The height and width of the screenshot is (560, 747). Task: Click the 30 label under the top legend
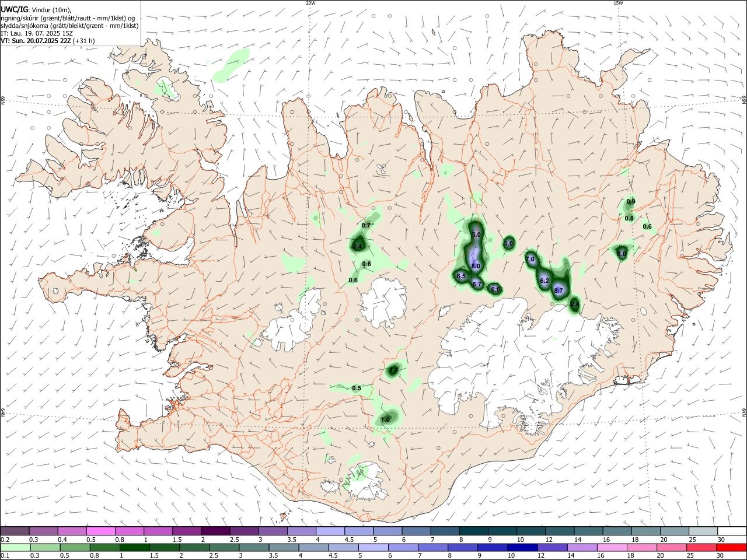[721, 540]
